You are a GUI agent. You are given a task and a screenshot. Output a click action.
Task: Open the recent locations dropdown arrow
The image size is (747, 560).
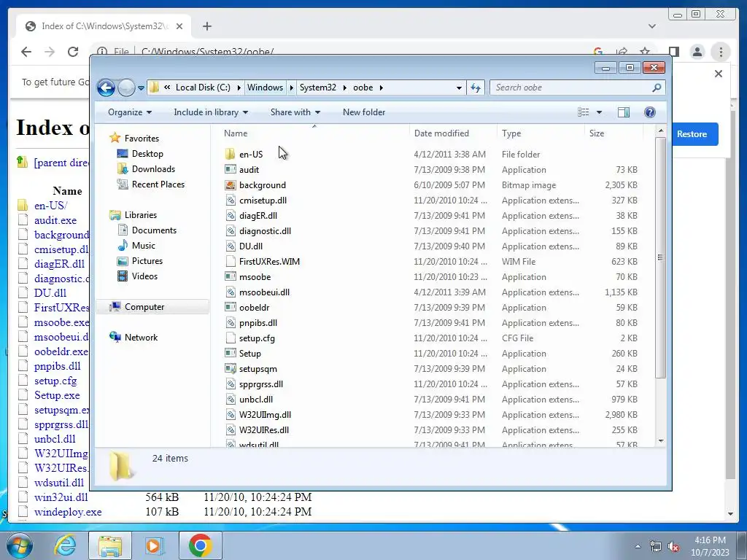click(141, 88)
